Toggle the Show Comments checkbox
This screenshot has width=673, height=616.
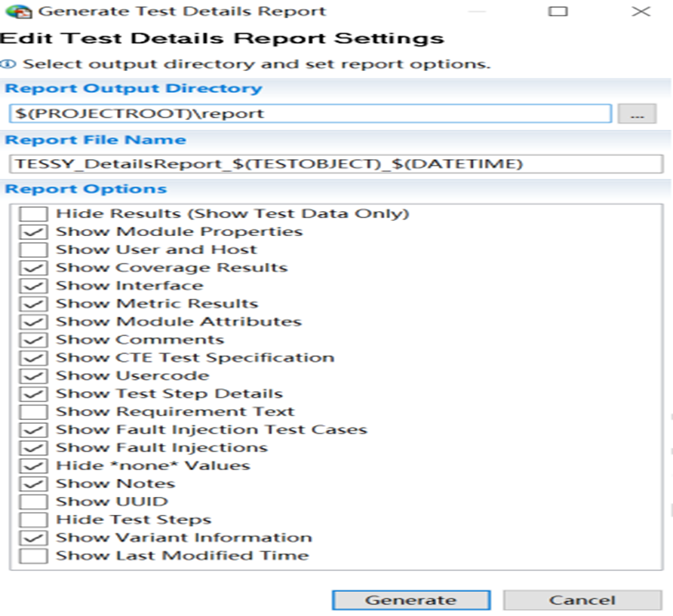point(33,340)
